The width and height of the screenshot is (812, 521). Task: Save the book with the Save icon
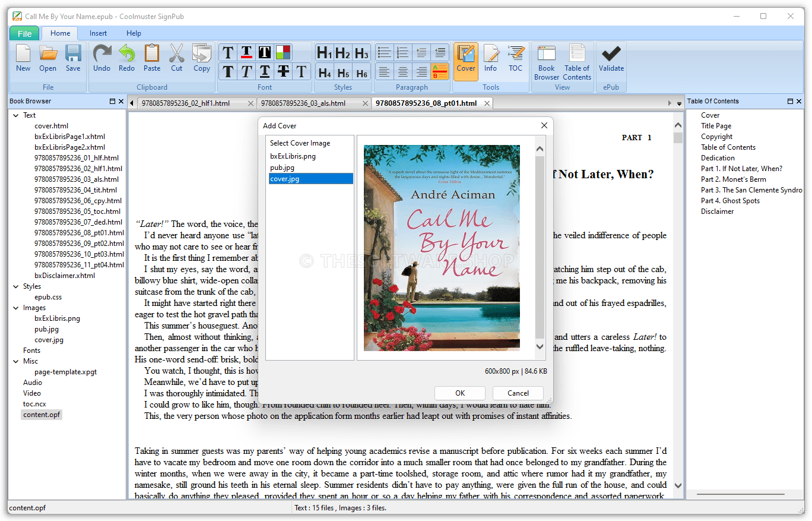pyautogui.click(x=73, y=58)
